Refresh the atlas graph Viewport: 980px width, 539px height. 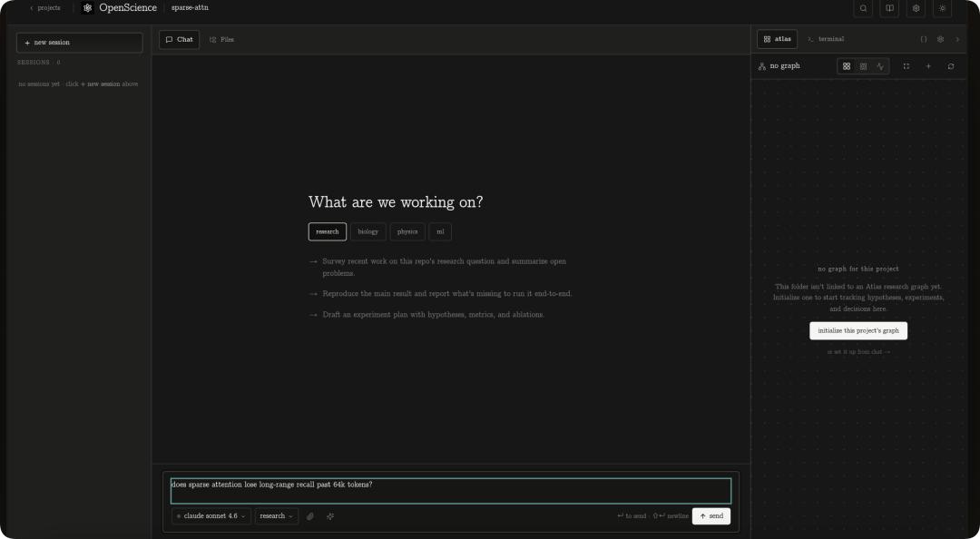pos(951,66)
